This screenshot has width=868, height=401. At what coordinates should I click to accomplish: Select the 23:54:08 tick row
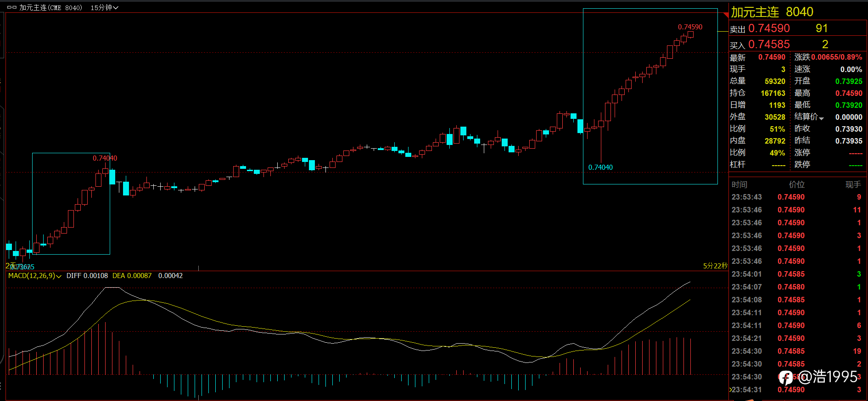point(798,300)
